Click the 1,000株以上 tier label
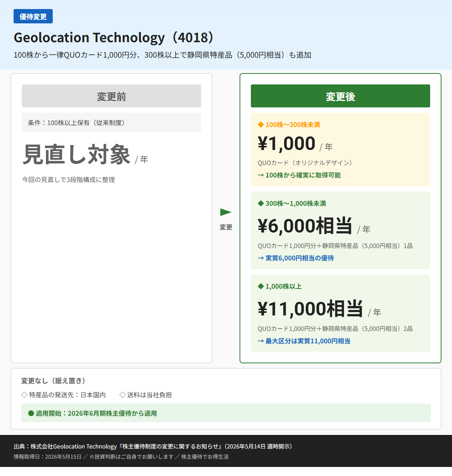Image resolution: width=452 pixels, height=476 pixels. [x=284, y=286]
